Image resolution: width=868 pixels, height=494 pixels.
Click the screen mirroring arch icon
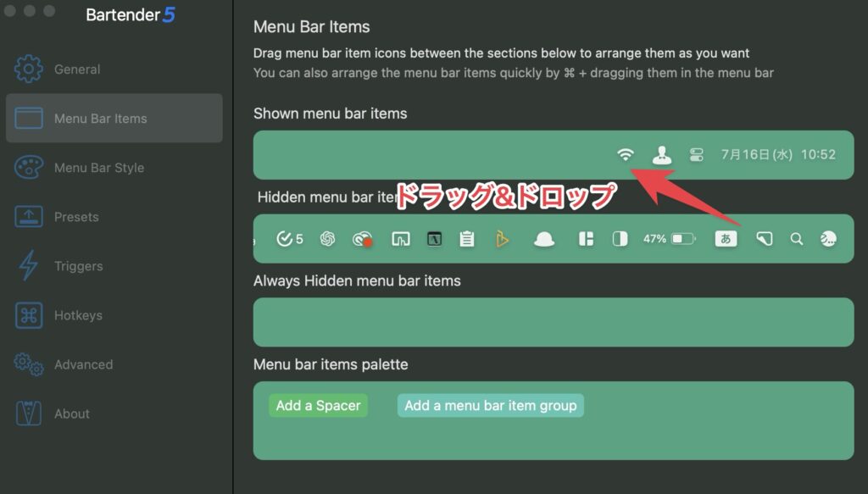tap(401, 239)
